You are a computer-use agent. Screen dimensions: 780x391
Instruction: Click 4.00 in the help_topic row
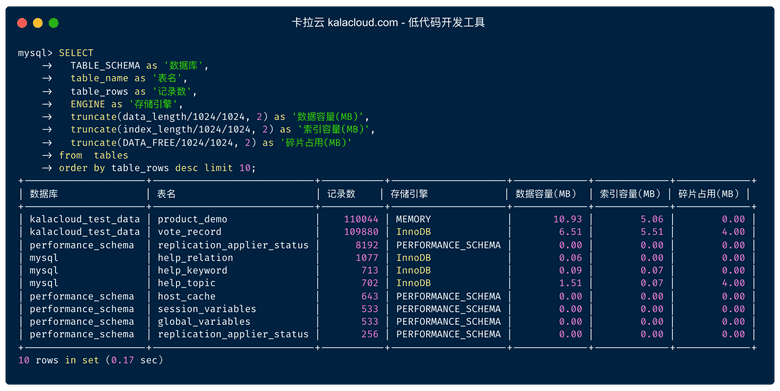tap(733, 283)
